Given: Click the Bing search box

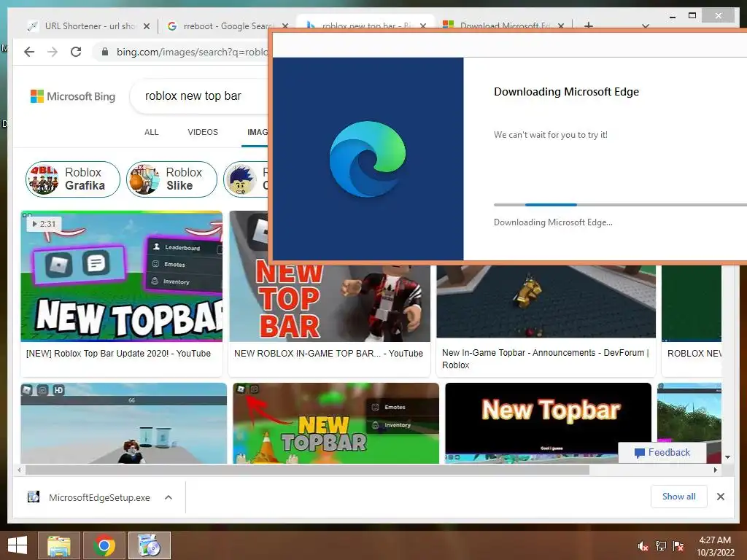Looking at the screenshot, I should point(200,96).
